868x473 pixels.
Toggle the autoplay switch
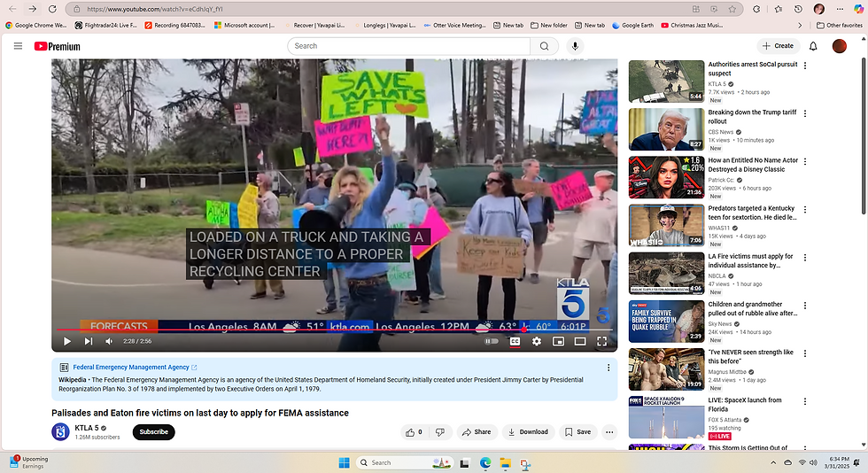click(492, 341)
